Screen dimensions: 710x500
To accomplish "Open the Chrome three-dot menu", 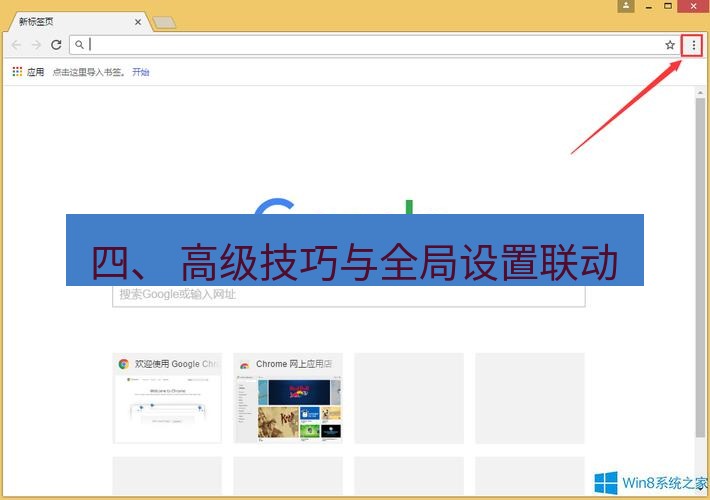I will (693, 45).
